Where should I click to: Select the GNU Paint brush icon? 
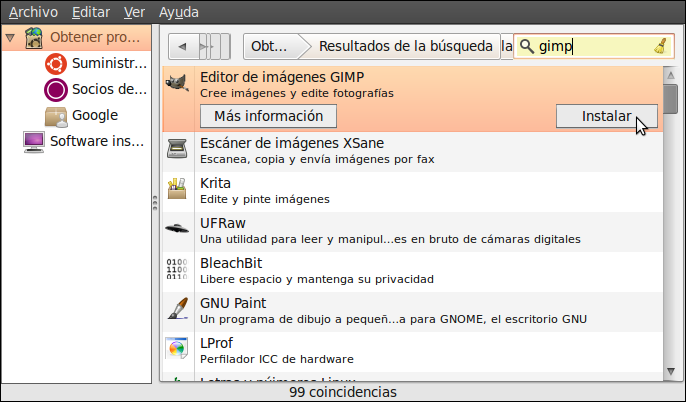point(177,309)
